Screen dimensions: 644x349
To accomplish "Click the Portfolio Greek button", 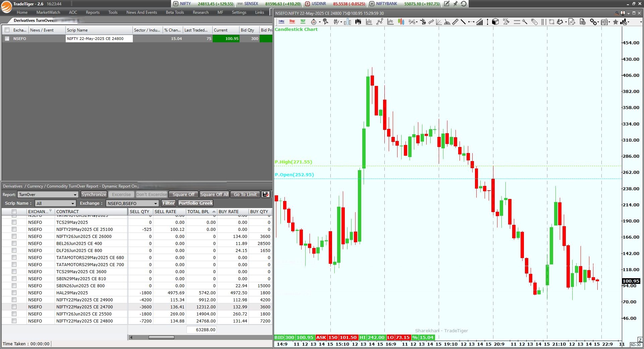I will 196,203.
